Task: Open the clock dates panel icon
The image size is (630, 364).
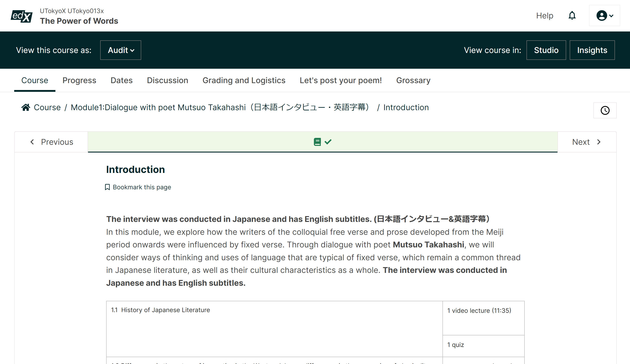Action: 605,110
